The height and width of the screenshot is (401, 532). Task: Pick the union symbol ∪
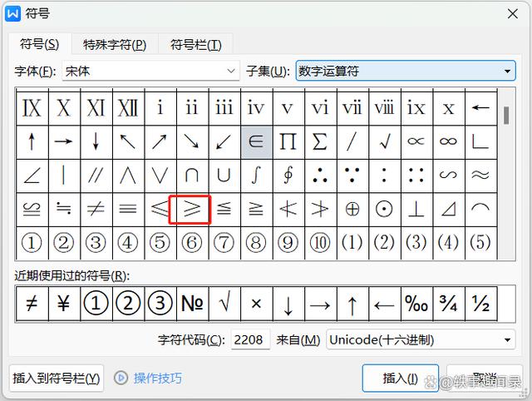coord(224,176)
